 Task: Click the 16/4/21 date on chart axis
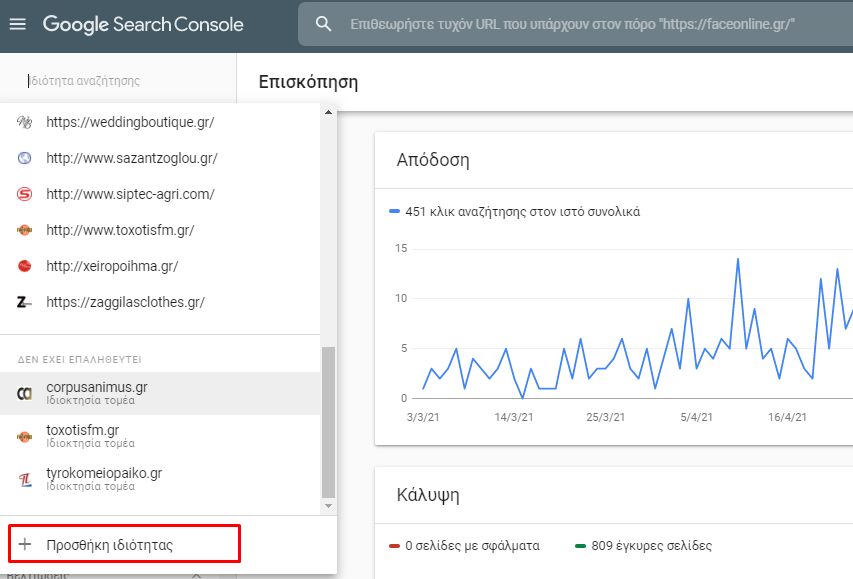coord(787,417)
